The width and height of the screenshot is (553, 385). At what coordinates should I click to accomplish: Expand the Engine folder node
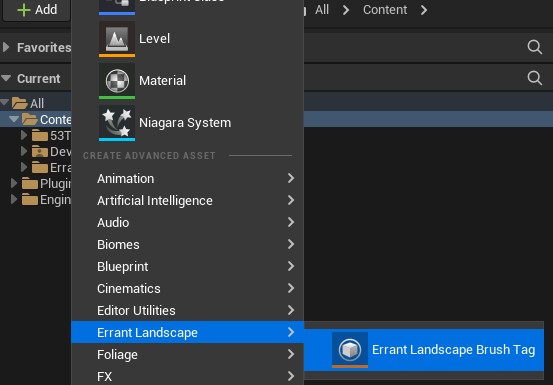14,199
